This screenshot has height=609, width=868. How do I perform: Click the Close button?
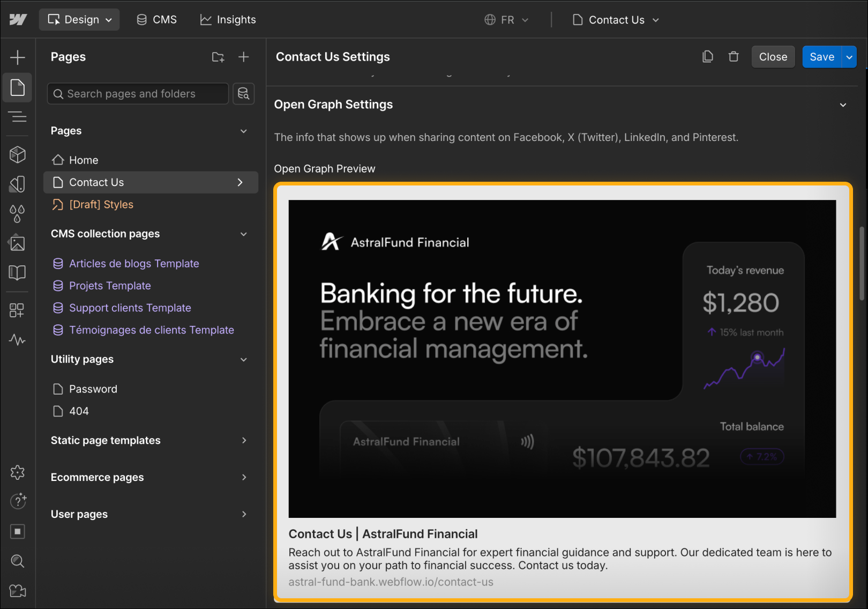coord(773,57)
